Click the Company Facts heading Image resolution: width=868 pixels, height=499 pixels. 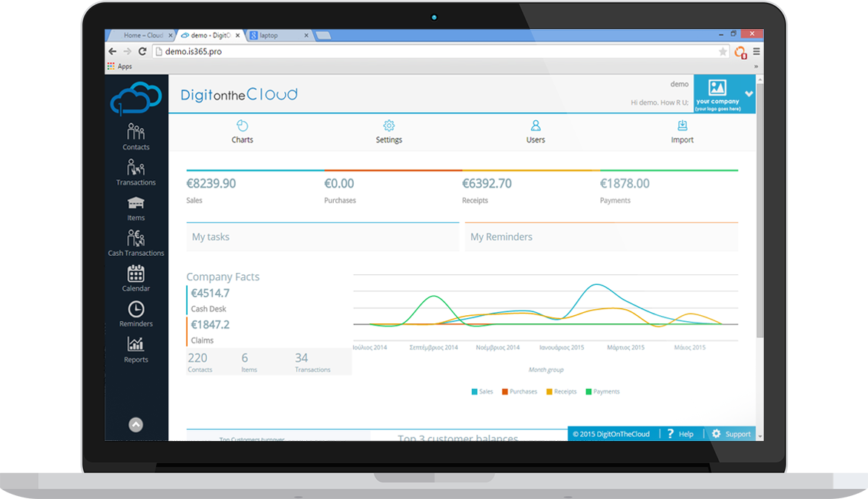click(223, 277)
